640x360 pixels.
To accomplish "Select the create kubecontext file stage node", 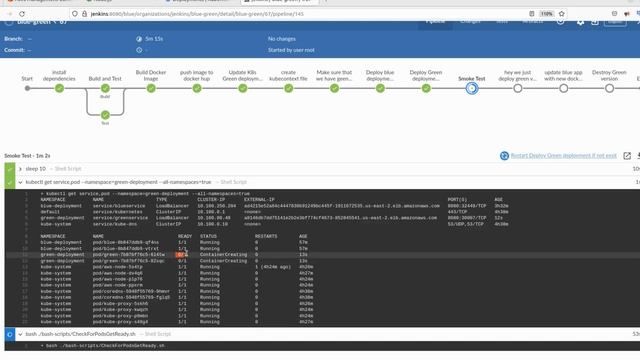I will [x=289, y=88].
